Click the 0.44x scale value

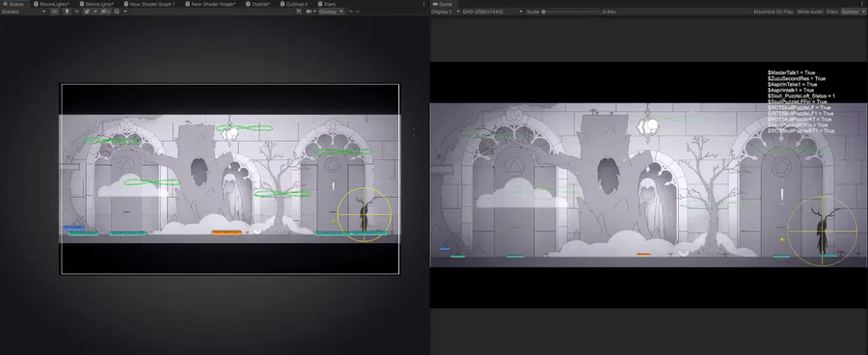[610, 11]
